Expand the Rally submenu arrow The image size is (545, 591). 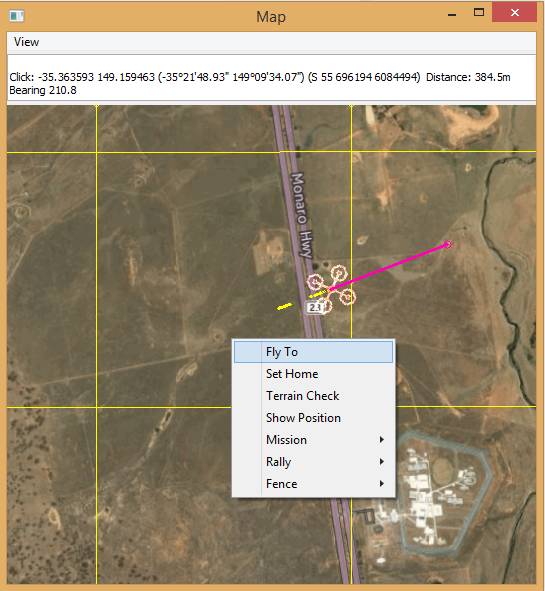point(382,461)
